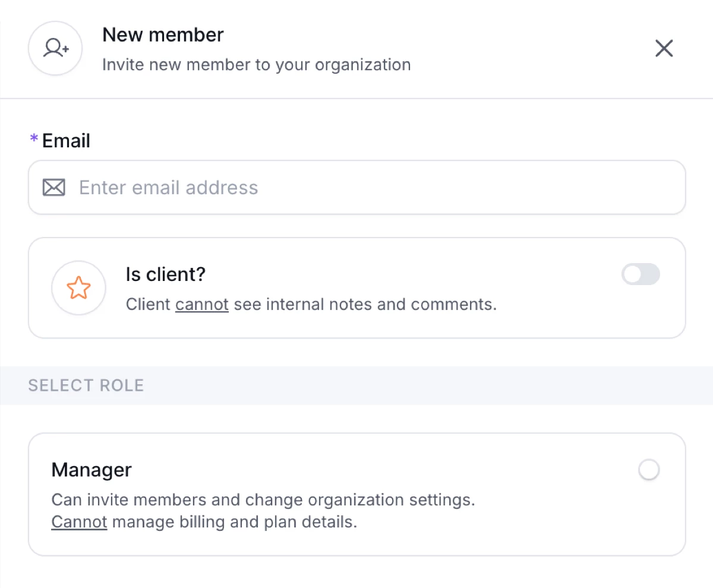Click the X icon to dismiss the dialog
Screen dimensions: 713x588
click(664, 48)
